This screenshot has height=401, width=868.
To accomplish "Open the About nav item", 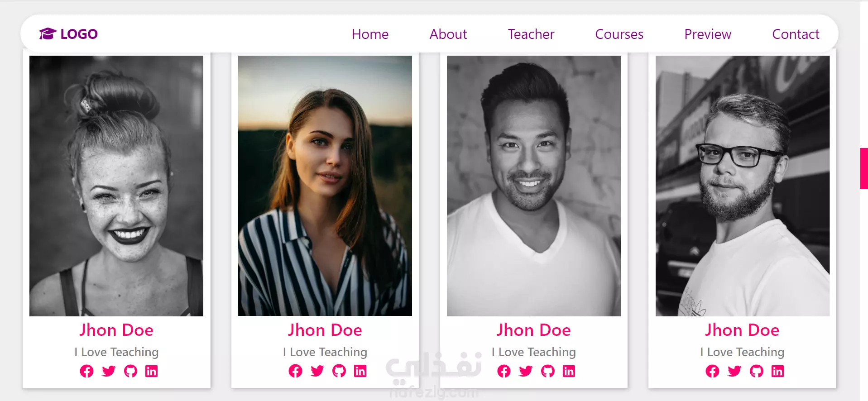I will pos(448,34).
